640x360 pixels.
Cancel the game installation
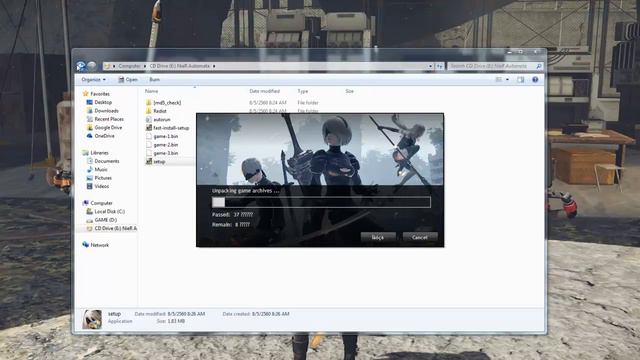pyautogui.click(x=420, y=237)
